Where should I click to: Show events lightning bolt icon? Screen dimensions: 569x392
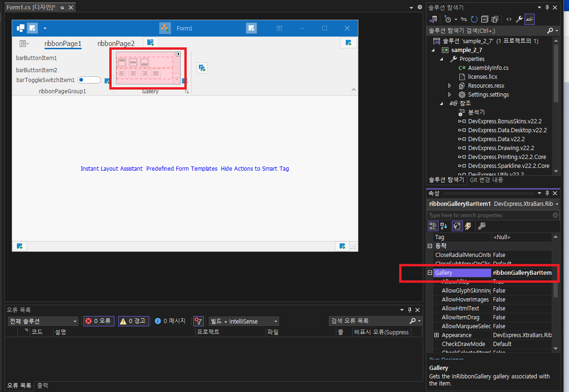point(468,226)
